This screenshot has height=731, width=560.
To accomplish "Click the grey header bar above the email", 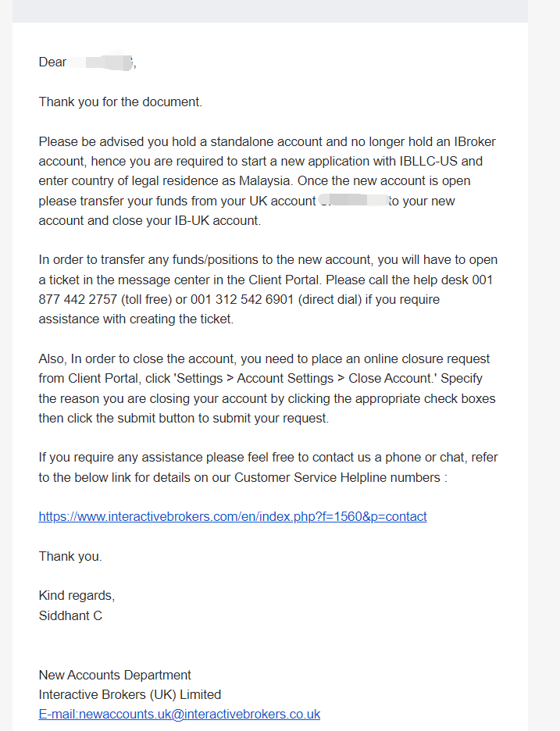I will [270, 11].
